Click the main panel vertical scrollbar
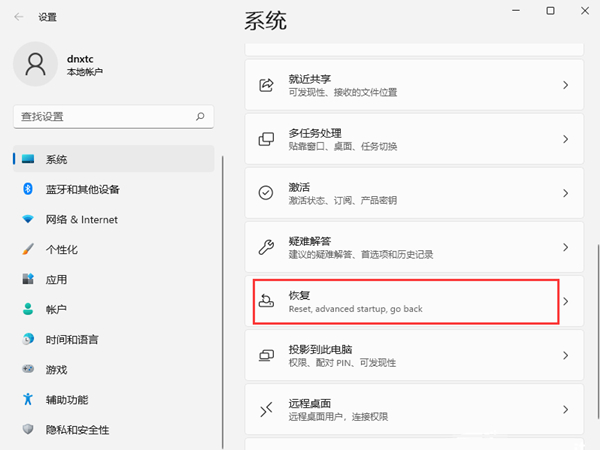600x450 pixels. click(597, 331)
